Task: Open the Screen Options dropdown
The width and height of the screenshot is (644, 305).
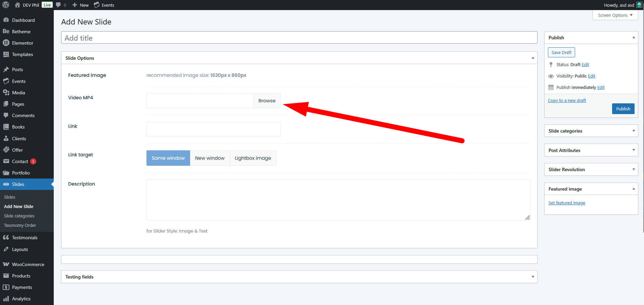Action: click(x=615, y=15)
